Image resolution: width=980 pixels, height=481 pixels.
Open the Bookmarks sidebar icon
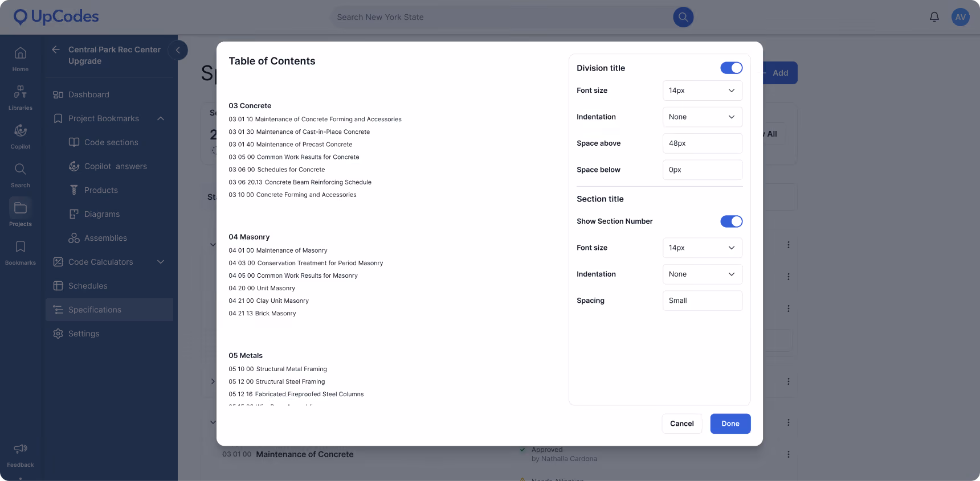[x=21, y=246]
